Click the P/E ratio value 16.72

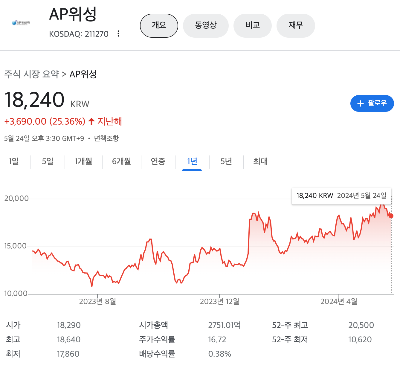click(217, 339)
